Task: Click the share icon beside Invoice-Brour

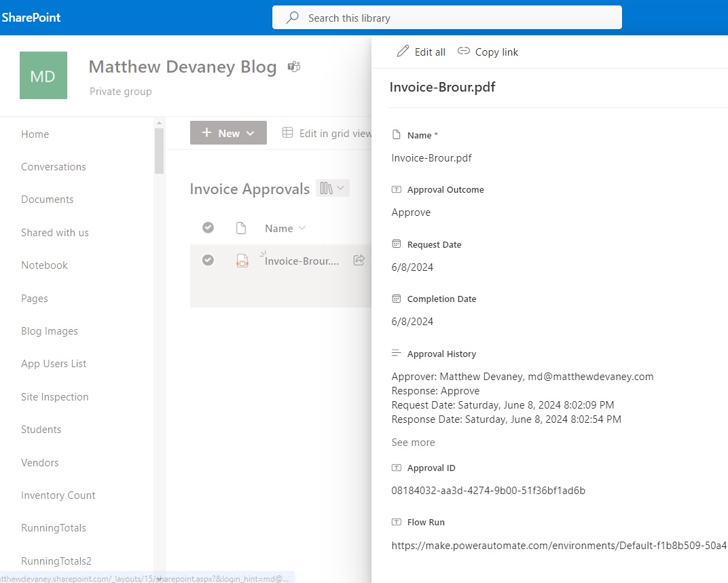Action: [359, 260]
